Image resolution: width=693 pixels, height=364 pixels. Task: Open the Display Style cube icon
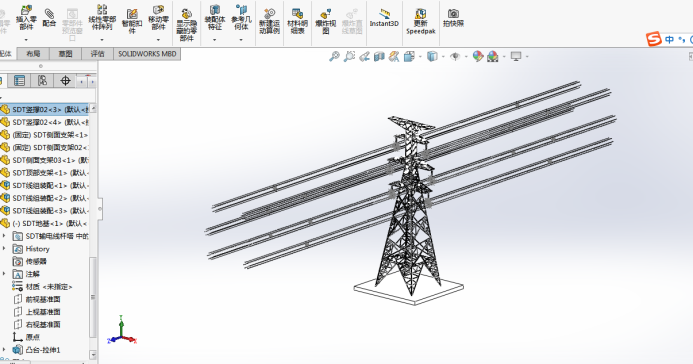click(432, 57)
